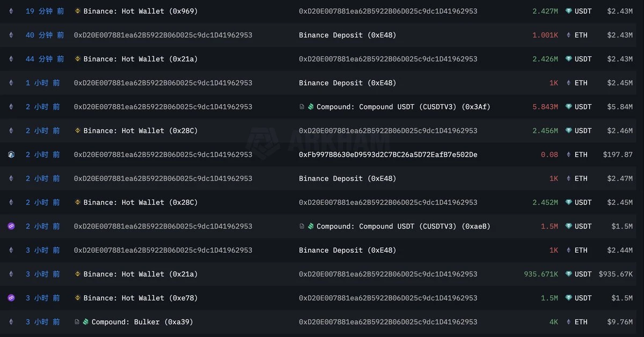Viewport: 644px width, 337px height.
Task: Click Binance logo beside Hot Wallet (0x969)
Action: click(x=77, y=11)
